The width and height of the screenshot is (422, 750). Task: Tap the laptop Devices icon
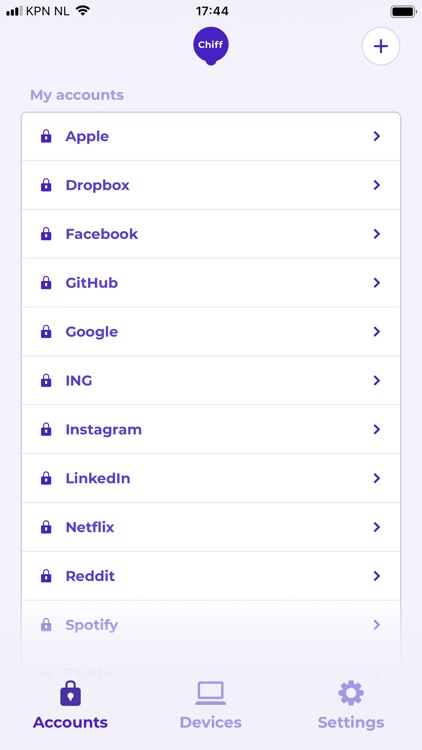(x=211, y=694)
